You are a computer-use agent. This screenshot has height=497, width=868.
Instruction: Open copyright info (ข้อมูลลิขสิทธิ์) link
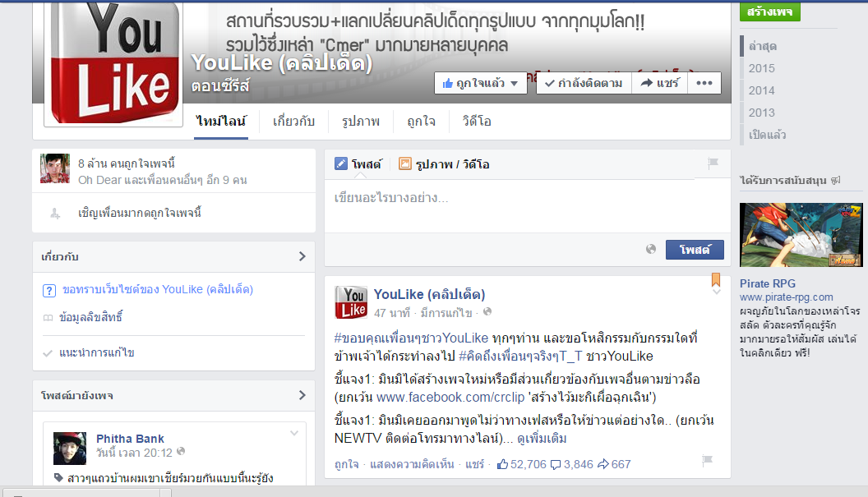tap(90, 317)
